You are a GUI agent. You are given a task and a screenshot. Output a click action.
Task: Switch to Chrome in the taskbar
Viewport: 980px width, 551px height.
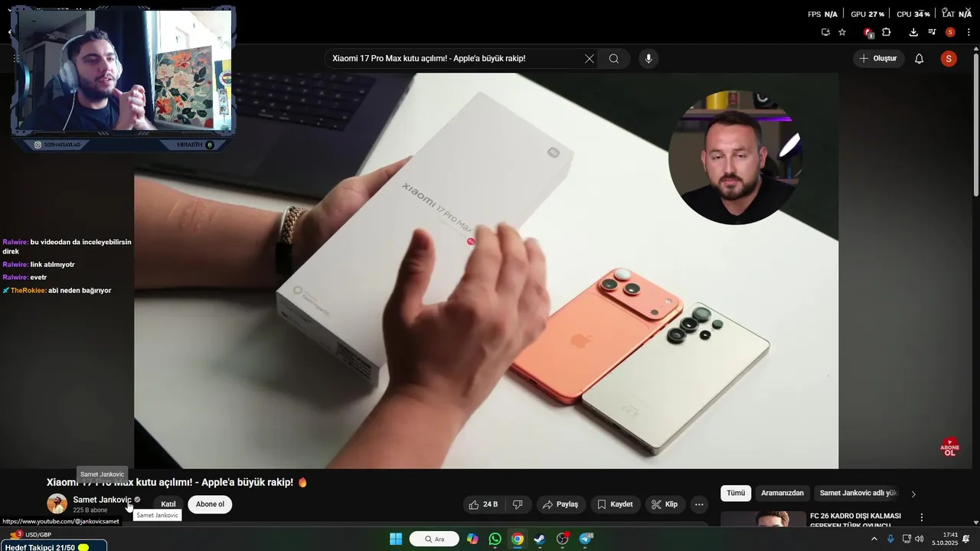point(518,539)
